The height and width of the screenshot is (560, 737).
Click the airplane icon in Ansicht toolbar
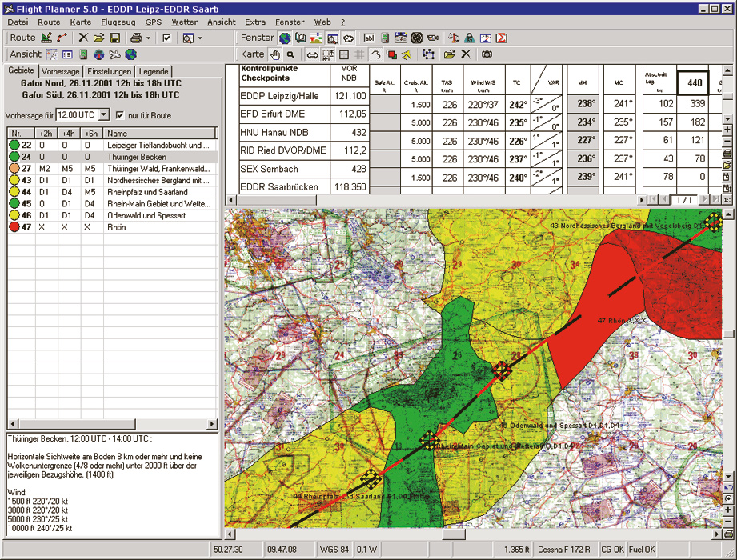114,55
